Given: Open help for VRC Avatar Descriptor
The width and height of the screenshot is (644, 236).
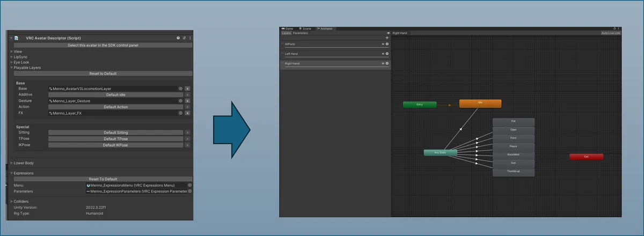Looking at the screenshot, I should (x=178, y=38).
